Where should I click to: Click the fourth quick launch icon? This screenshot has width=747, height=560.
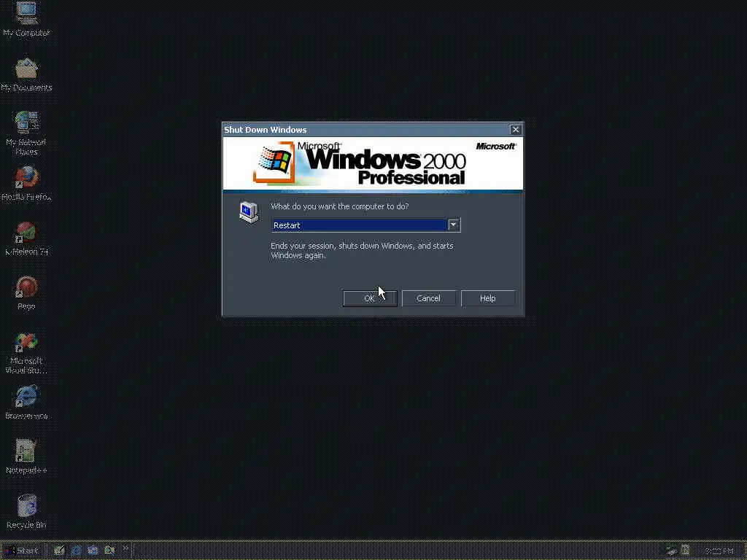(x=109, y=551)
